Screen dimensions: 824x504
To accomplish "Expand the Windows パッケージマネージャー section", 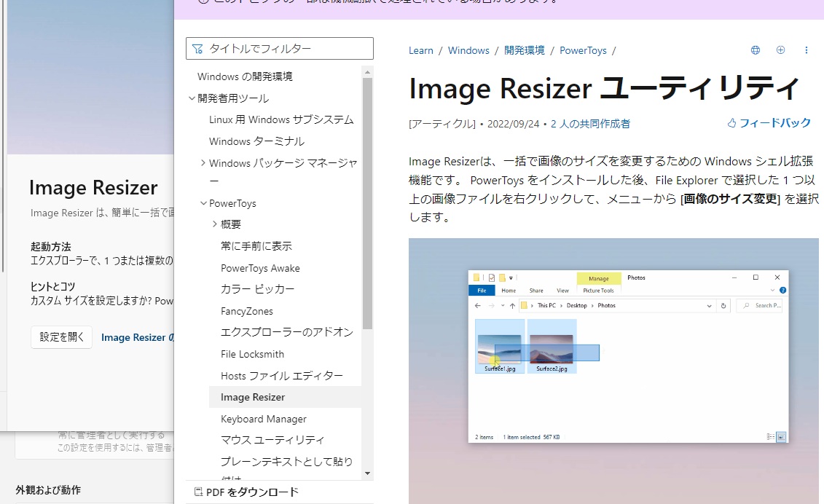I will [x=203, y=163].
